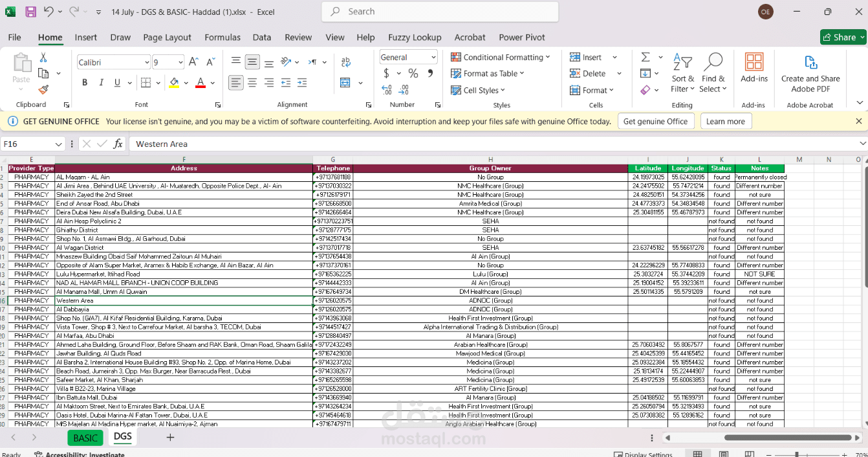
Task: Center text horizontally
Action: 252,82
